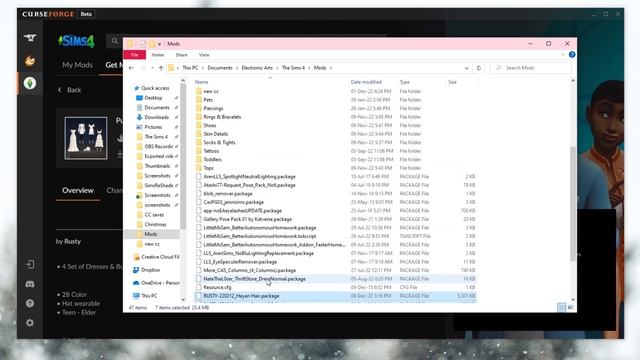Select the Dropbox icon in navigation pane

136,270
